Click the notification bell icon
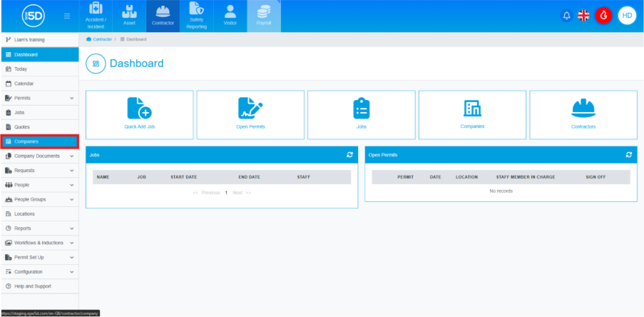Viewport: 644px width, 317px height. [x=566, y=16]
